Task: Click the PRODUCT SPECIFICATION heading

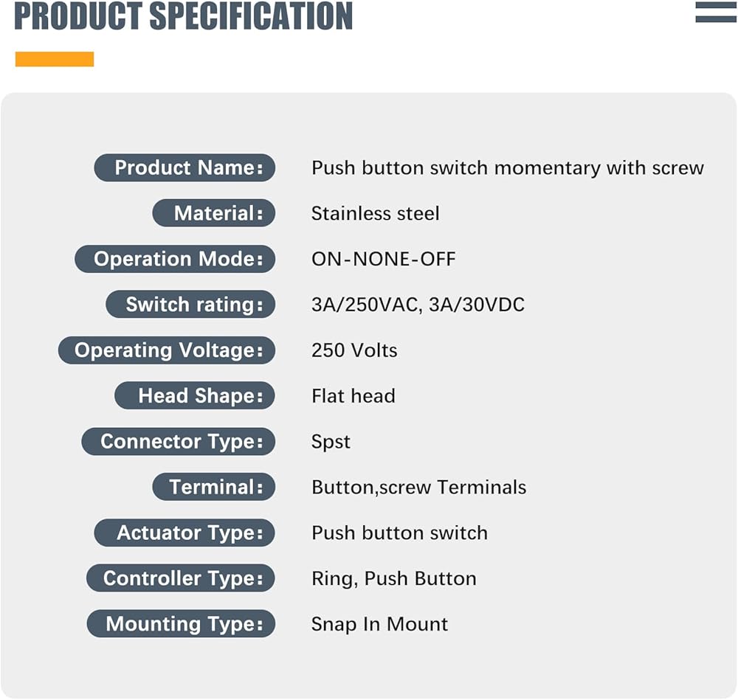Action: (184, 16)
